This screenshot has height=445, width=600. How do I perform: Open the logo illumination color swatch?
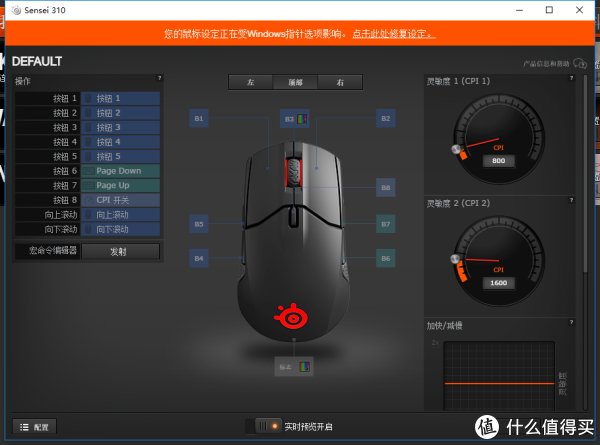[305, 367]
